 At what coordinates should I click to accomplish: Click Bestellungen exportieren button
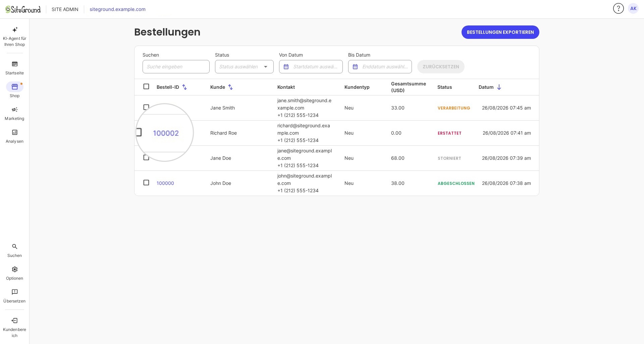coord(500,32)
